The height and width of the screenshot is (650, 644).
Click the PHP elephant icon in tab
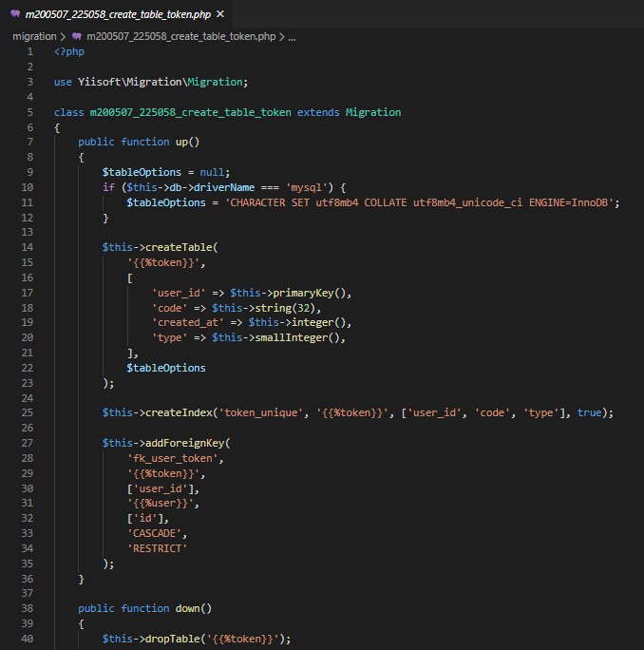pyautogui.click(x=15, y=14)
